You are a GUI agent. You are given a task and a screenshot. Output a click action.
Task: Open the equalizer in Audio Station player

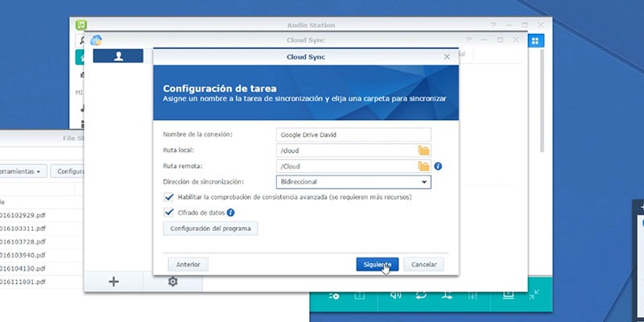pos(473,295)
